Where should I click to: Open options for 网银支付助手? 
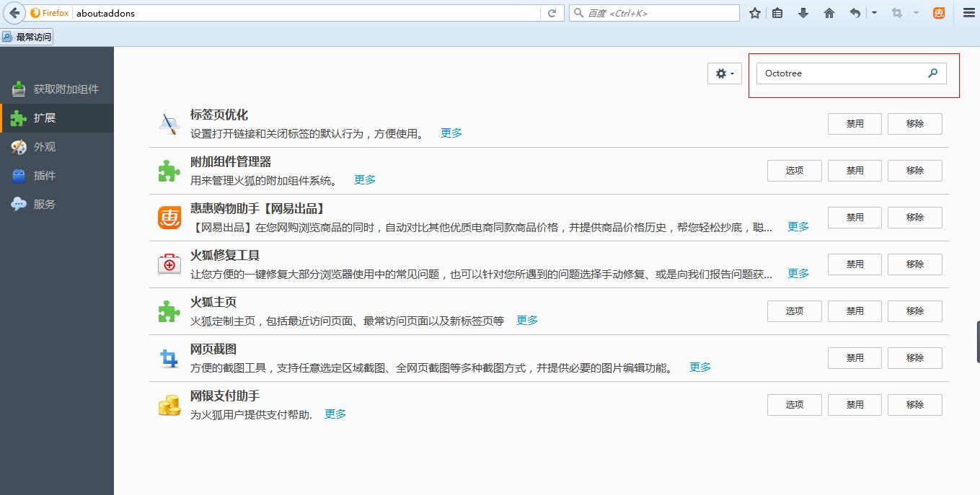click(x=795, y=405)
